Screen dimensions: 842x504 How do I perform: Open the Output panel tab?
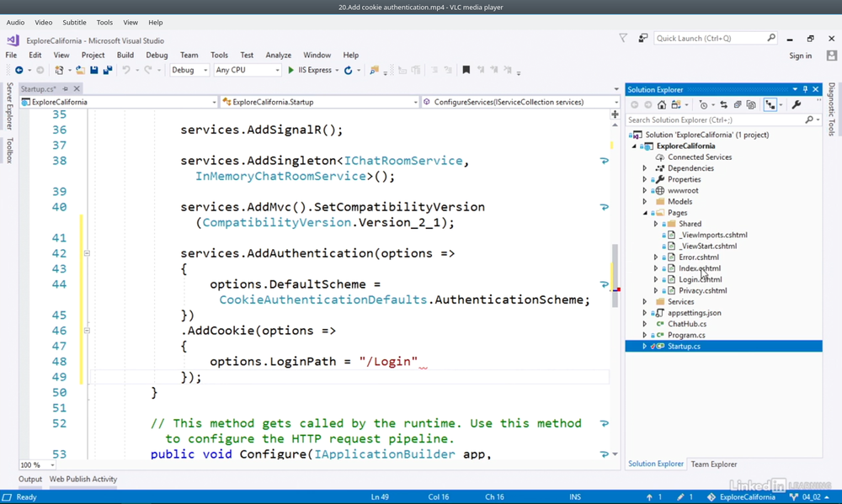[x=30, y=480]
